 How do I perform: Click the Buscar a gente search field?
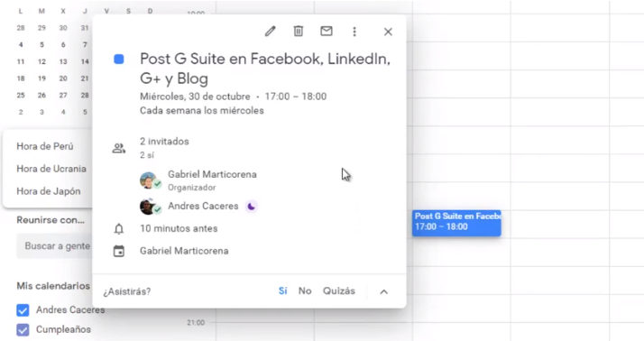[55, 246]
